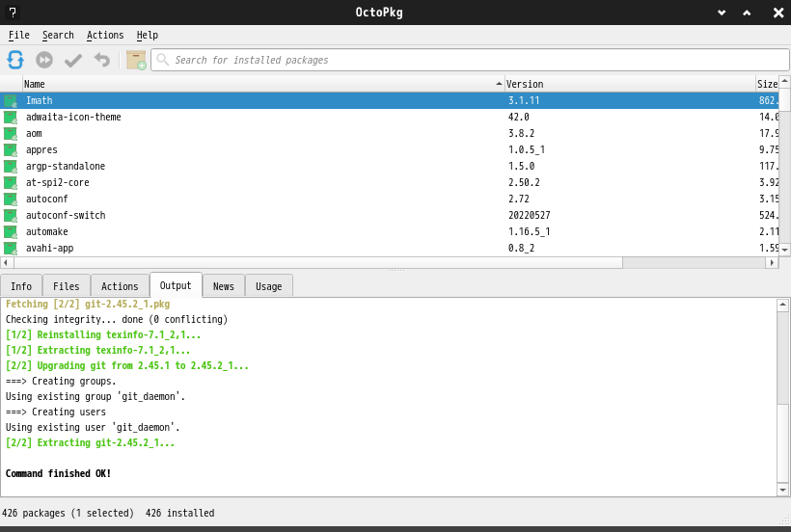Click package list scroll down arrow
The image size is (791, 532).
click(x=785, y=250)
